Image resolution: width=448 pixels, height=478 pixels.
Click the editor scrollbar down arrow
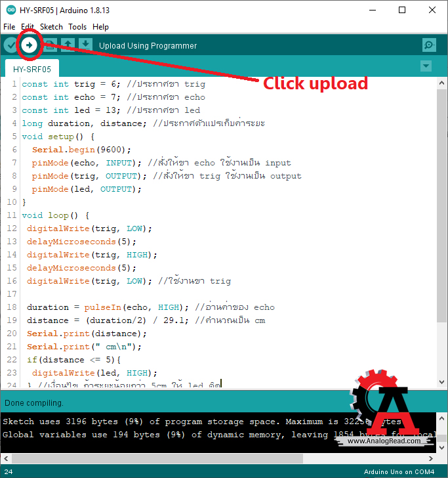tap(441, 382)
